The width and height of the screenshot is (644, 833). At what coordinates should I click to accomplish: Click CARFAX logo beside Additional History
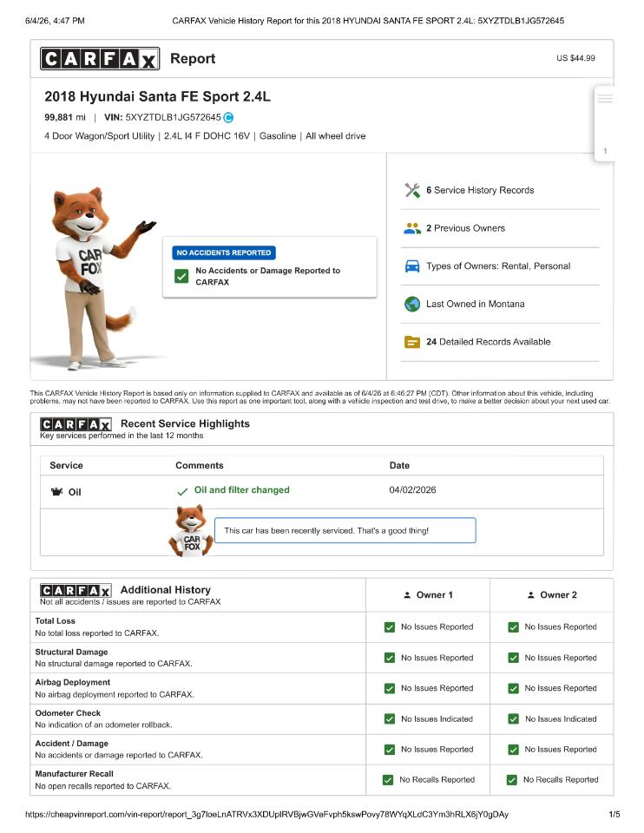(x=76, y=590)
